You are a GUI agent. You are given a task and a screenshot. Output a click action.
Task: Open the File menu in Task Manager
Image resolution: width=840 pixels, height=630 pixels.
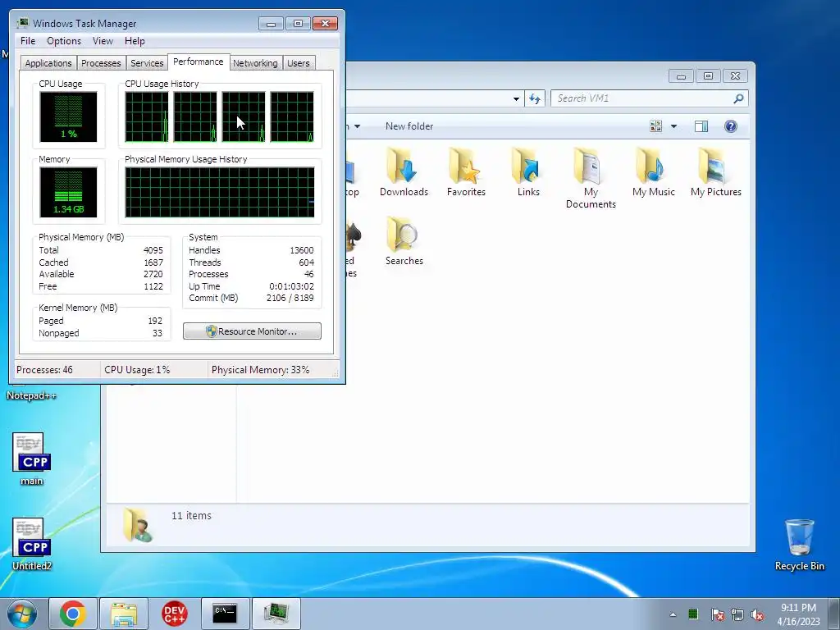click(x=28, y=41)
